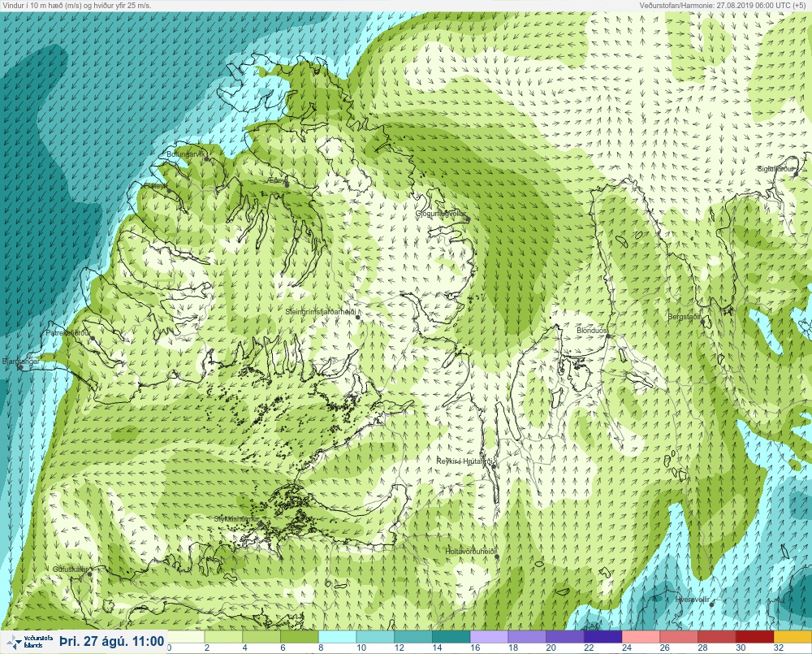The width and height of the screenshot is (812, 654).
Task: Pick the lavender 16–18 m/s legend swatch
Action: click(489, 636)
